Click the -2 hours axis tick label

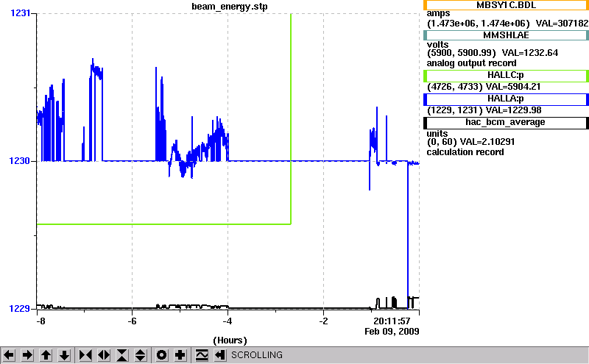pos(323,321)
